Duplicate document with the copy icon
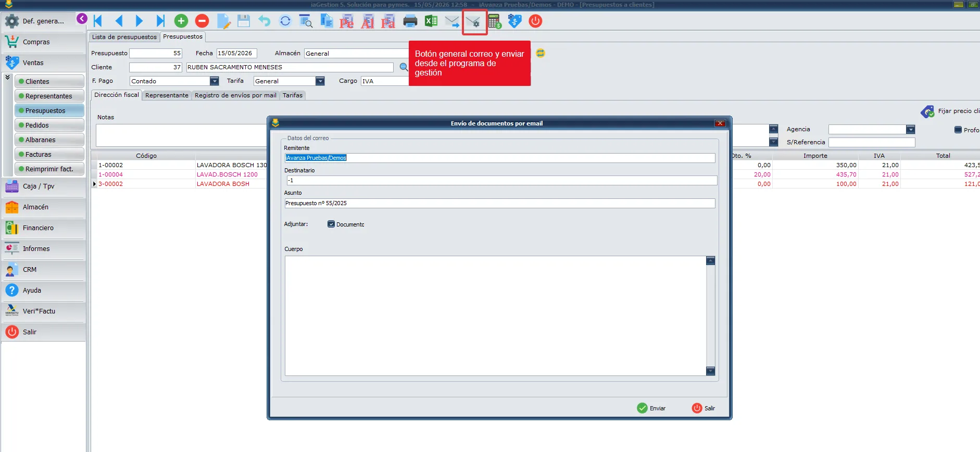The width and height of the screenshot is (980, 452). click(x=326, y=21)
